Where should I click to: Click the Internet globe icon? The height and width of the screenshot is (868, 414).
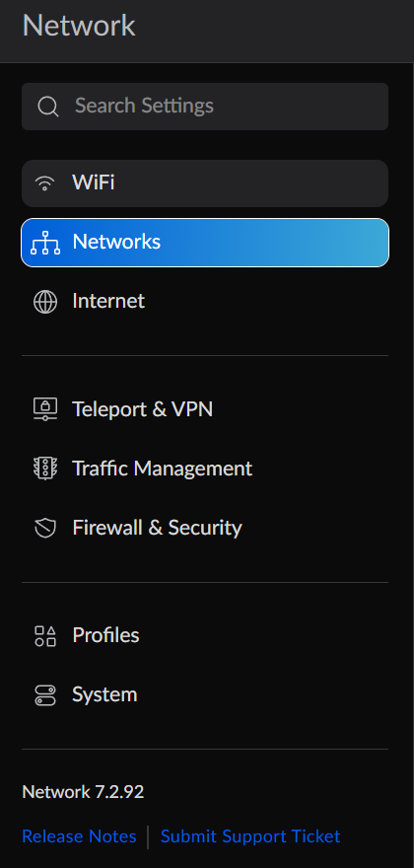44,302
